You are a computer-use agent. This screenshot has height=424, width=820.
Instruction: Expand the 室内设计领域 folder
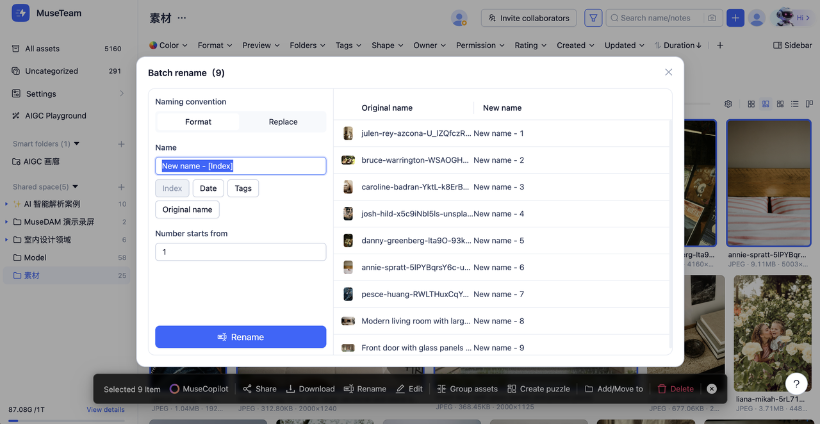click(6, 239)
